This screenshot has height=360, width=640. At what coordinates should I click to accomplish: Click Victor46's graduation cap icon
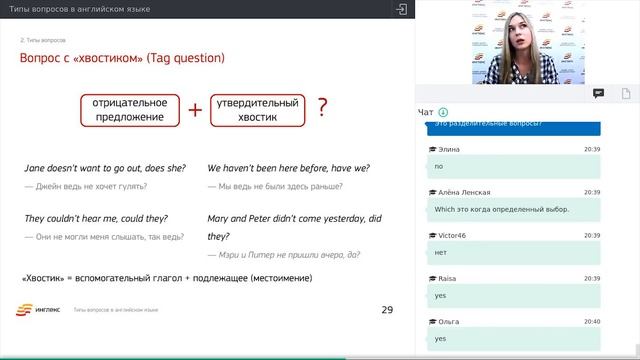[432, 236]
